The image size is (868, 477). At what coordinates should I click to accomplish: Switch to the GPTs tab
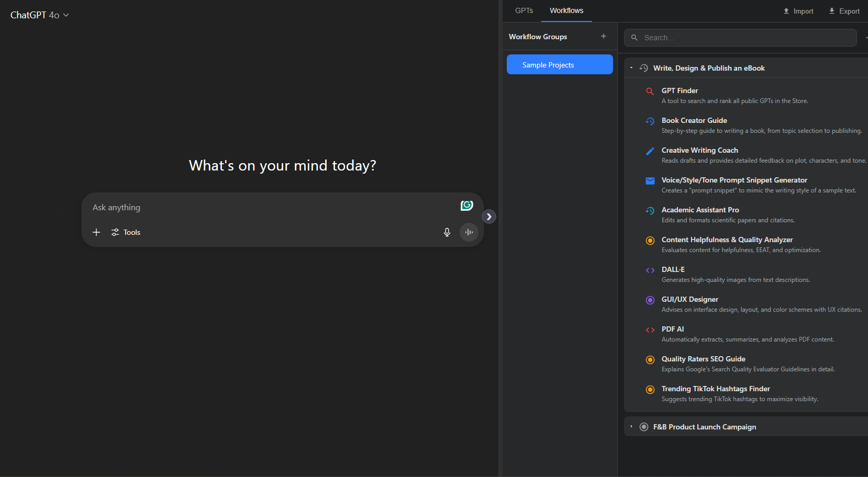pos(524,10)
